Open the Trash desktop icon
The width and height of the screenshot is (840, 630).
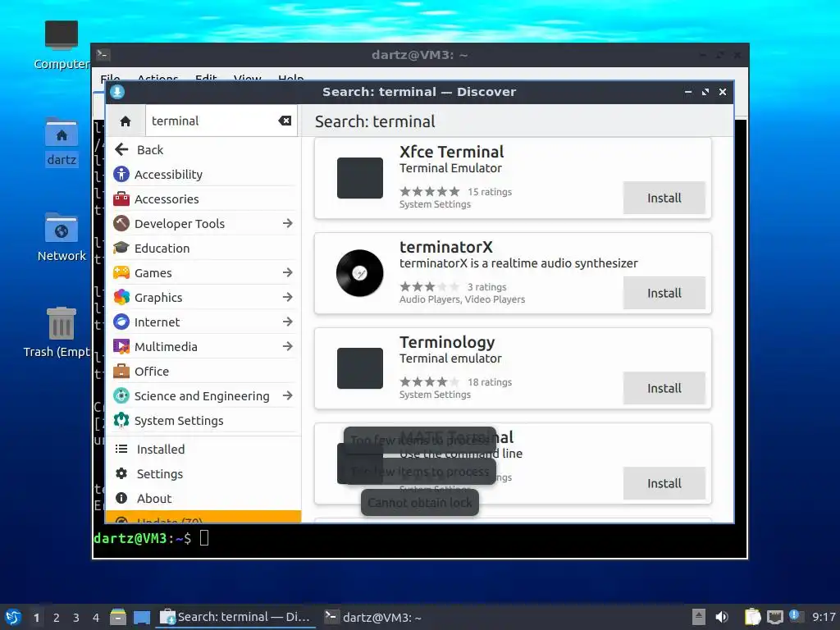57,332
